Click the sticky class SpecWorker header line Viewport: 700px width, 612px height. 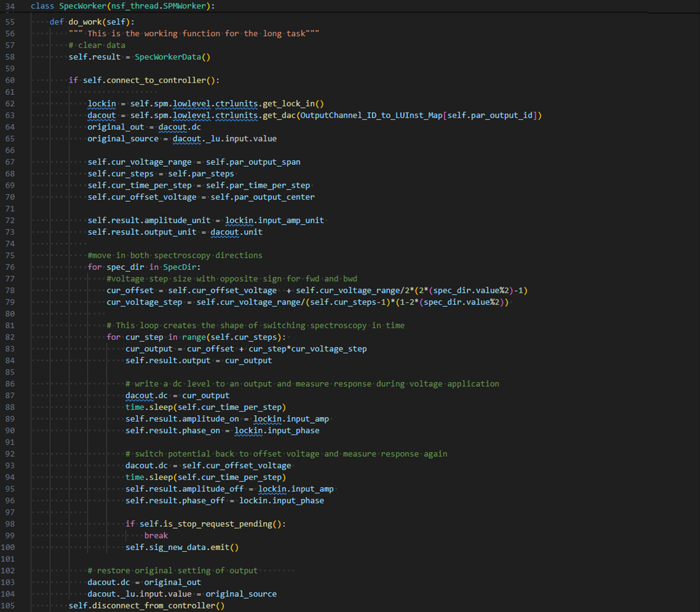[x=123, y=6]
